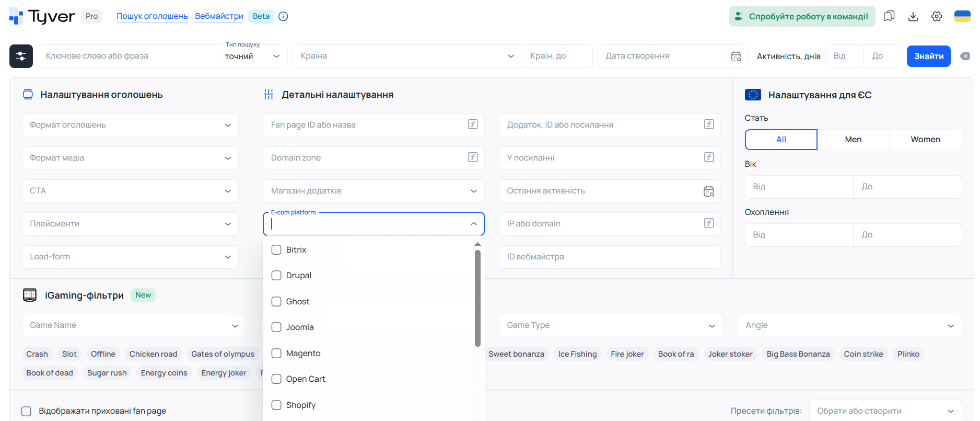Click Спробуйте роботу в команді button

[x=802, y=16]
